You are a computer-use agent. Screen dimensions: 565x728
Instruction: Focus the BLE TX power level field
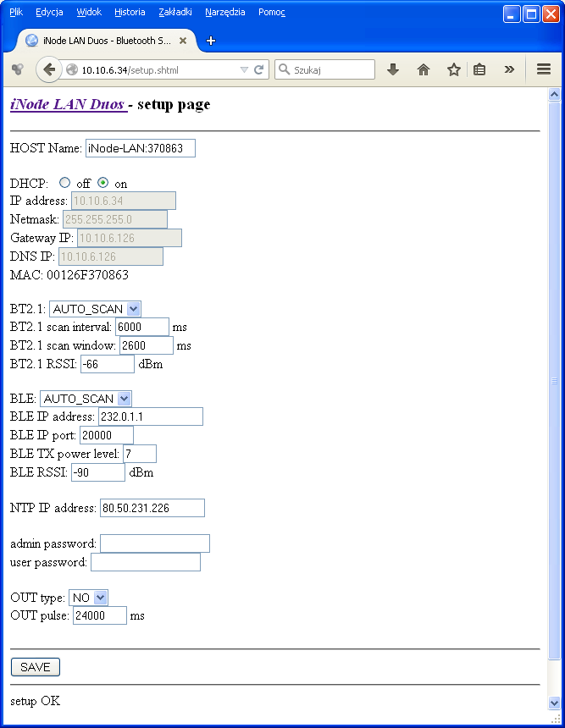[140, 454]
